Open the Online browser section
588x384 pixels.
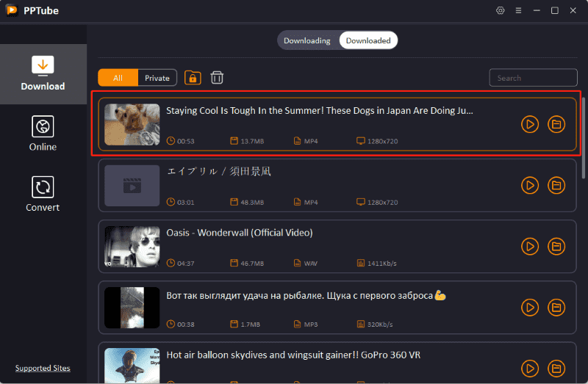click(43, 134)
